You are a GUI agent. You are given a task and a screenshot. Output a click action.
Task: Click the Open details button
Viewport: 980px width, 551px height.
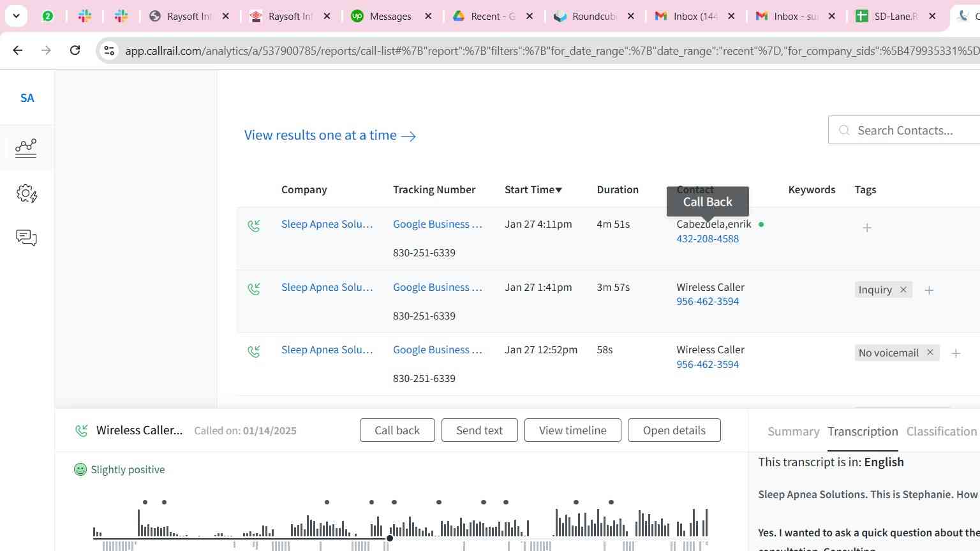(x=674, y=430)
